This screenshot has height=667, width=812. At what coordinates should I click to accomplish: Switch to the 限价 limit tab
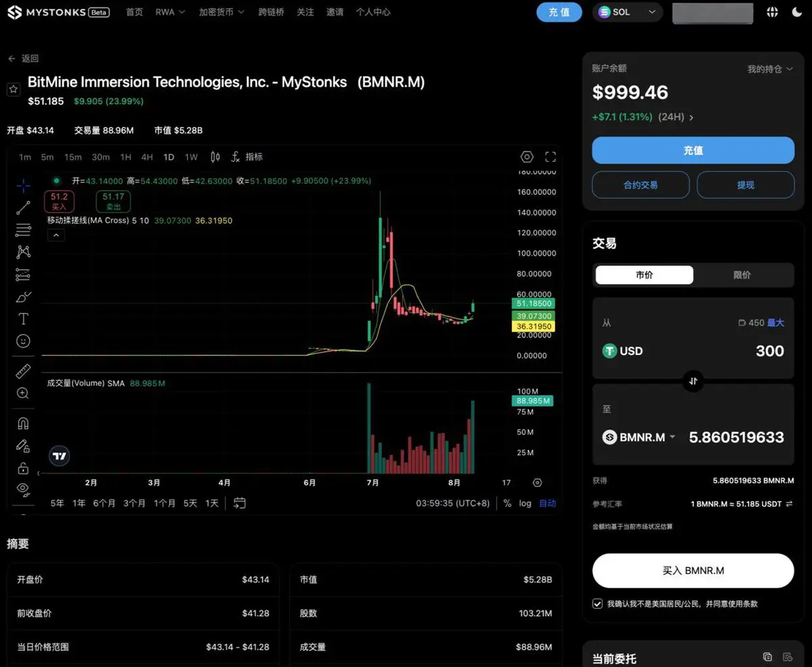[742, 275]
